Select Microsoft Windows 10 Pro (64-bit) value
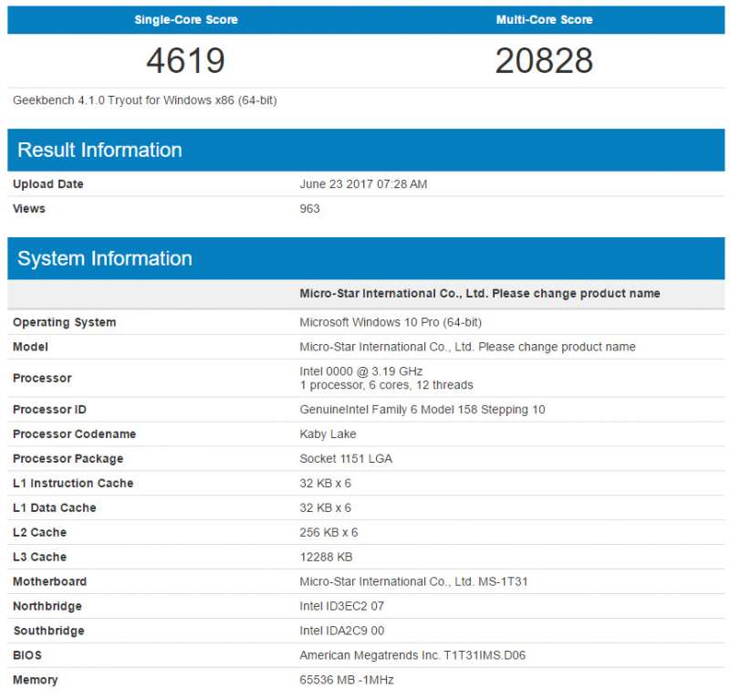This screenshot has width=730, height=700. click(x=391, y=322)
